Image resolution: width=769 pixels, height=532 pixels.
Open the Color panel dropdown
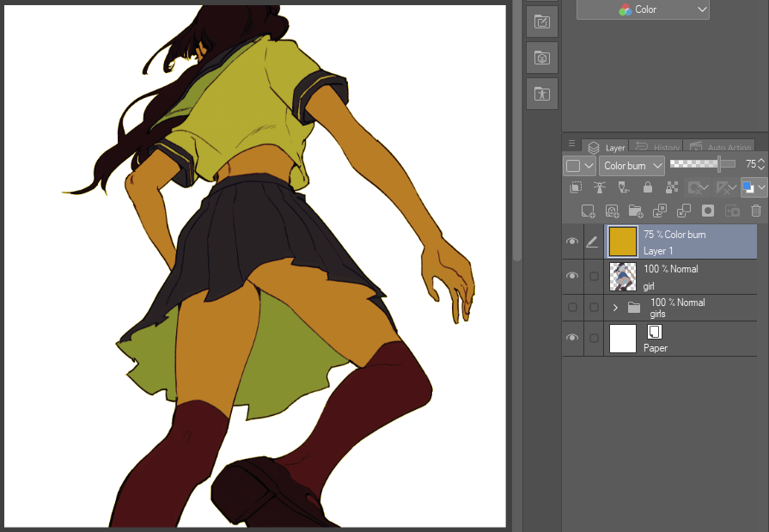click(643, 9)
